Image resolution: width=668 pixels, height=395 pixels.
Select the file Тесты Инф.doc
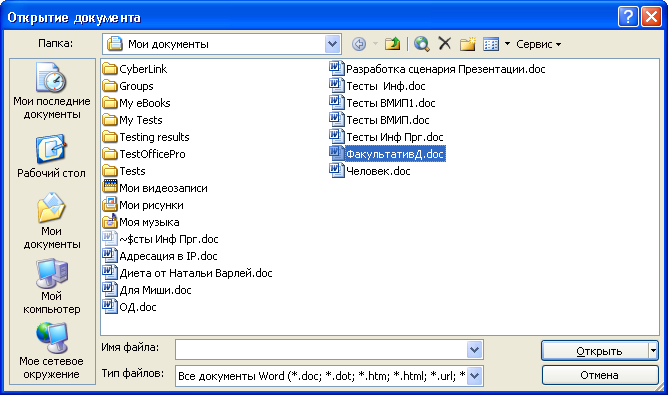coord(377,86)
